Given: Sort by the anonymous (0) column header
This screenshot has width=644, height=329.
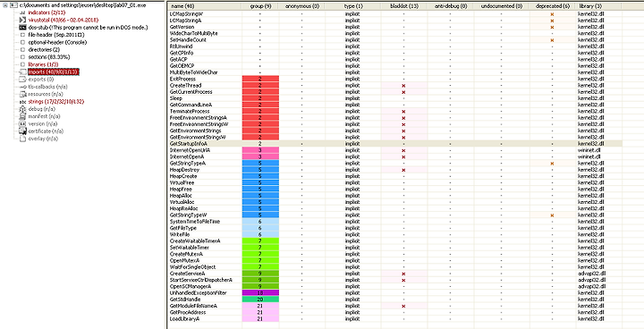Looking at the screenshot, I should tap(301, 6).
